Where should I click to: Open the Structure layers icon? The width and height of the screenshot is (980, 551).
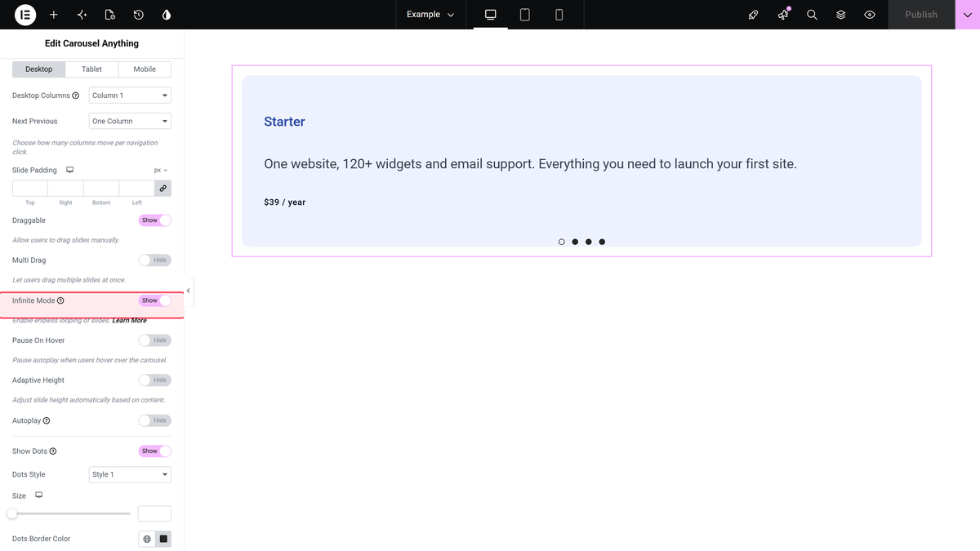click(x=840, y=15)
